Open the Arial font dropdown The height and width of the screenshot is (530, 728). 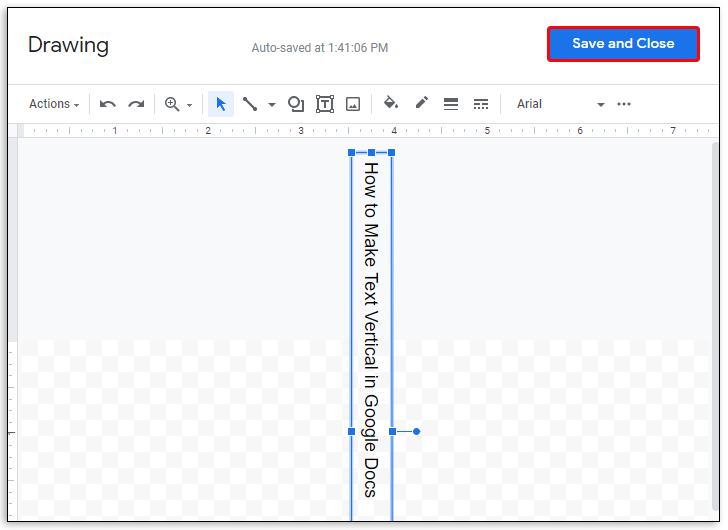pyautogui.click(x=560, y=104)
